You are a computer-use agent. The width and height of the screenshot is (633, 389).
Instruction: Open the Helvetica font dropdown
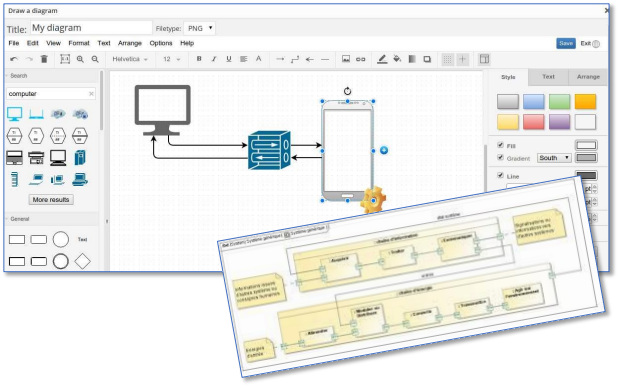pos(130,59)
